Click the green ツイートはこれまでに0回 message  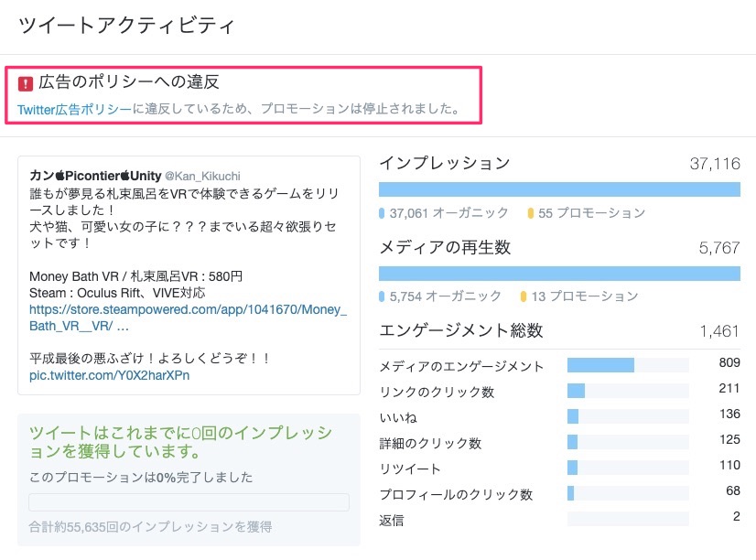point(181,442)
